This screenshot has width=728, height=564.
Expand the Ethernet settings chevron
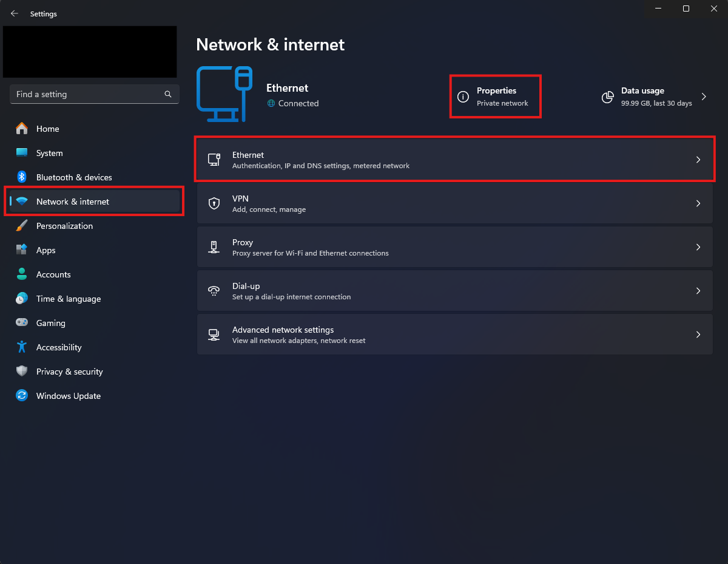[x=698, y=160]
